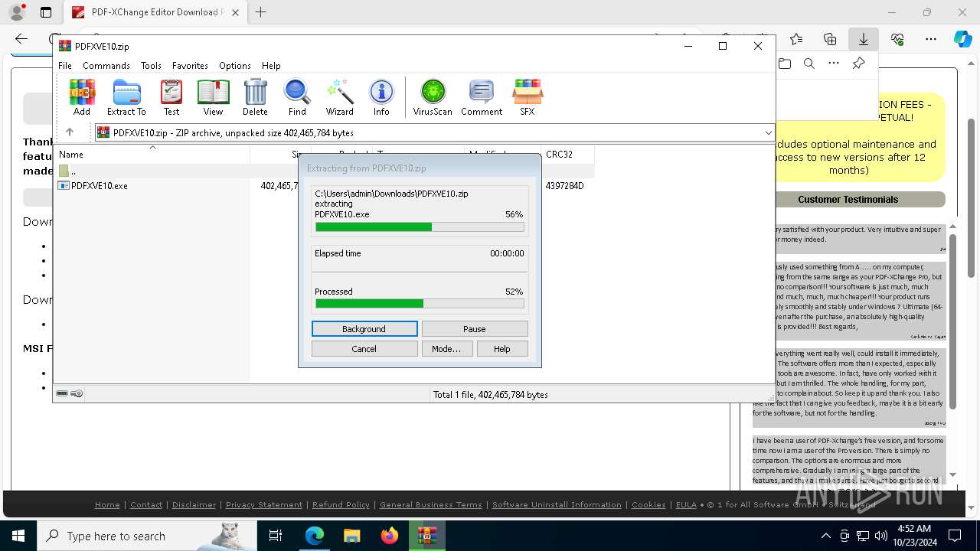This screenshot has height=551, width=980.
Task: Pause the extraction
Action: pos(475,329)
